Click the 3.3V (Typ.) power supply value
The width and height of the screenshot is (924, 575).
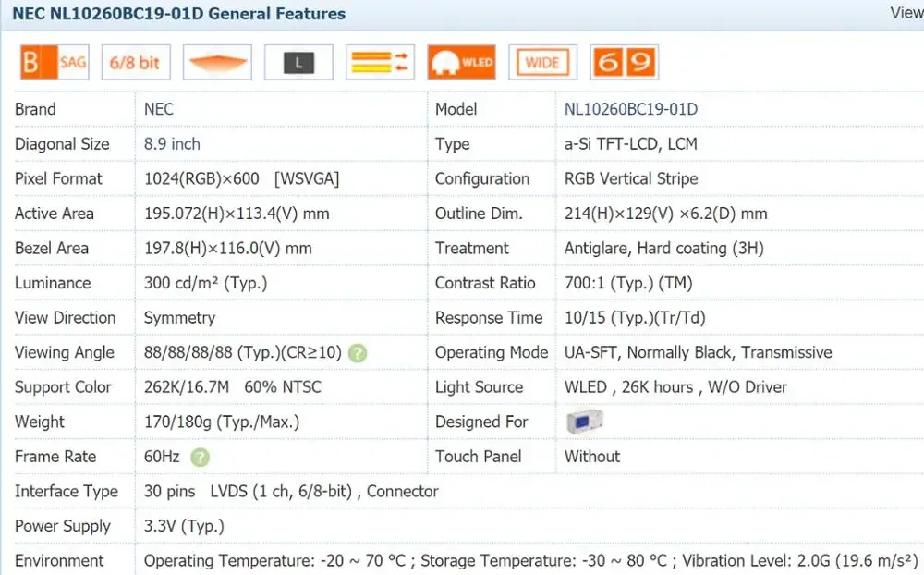pos(184,526)
